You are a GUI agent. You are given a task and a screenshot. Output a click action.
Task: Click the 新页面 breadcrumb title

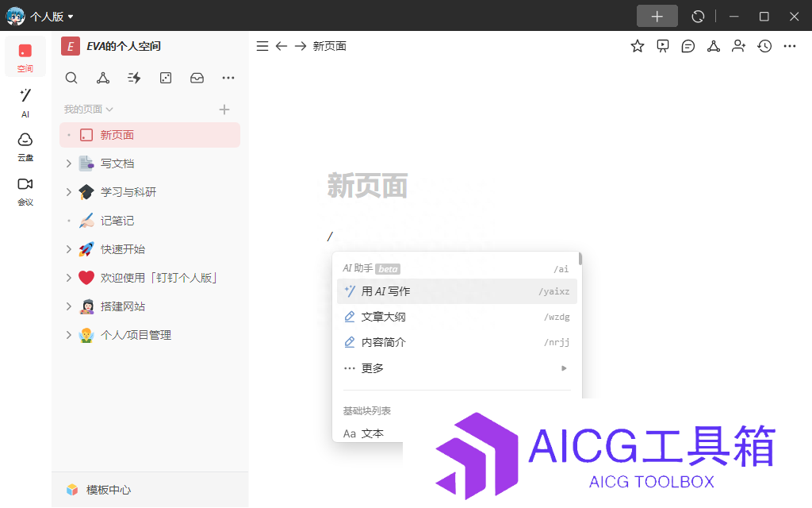click(x=329, y=46)
